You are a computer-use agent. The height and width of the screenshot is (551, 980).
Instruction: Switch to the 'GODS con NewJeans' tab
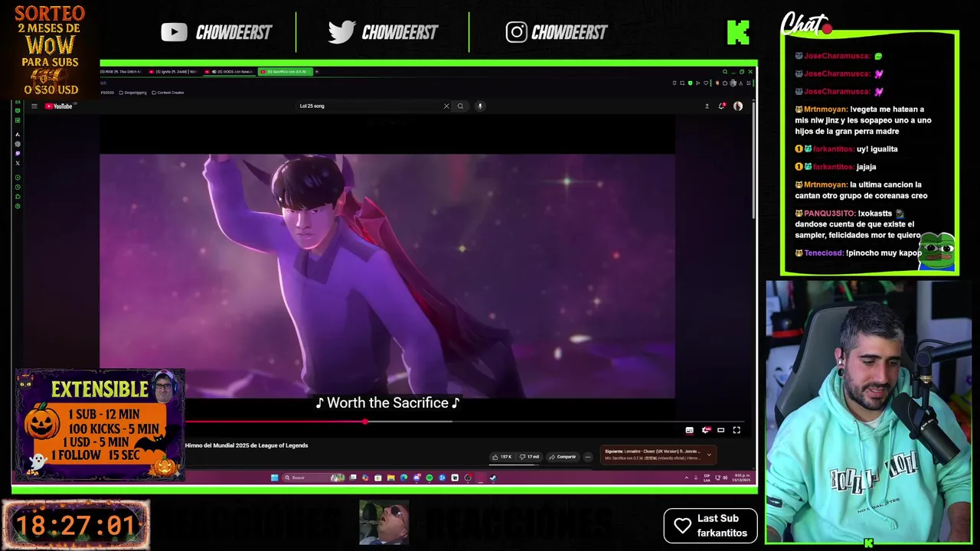click(230, 71)
